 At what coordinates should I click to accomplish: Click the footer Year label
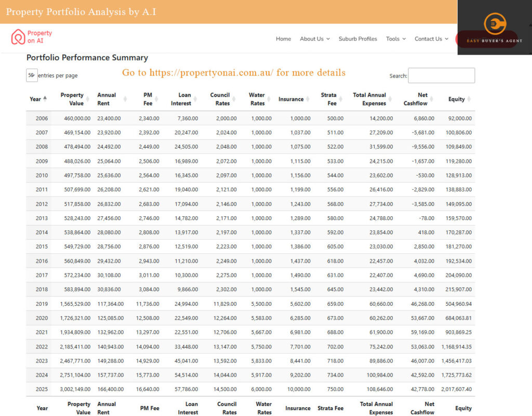(42, 408)
